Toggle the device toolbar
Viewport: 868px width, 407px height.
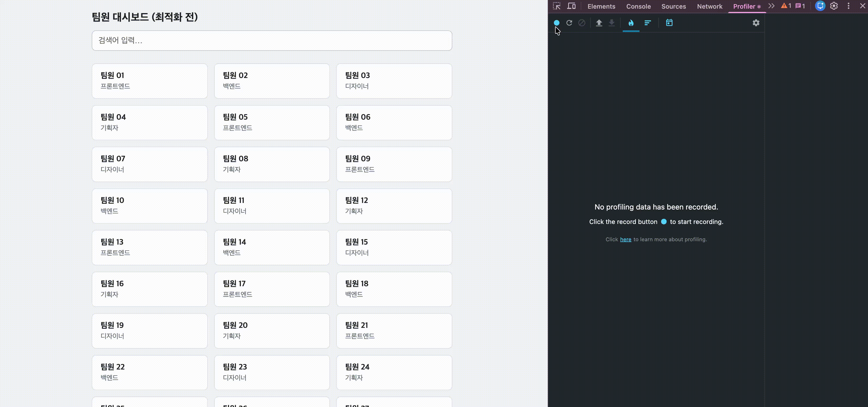coord(572,6)
